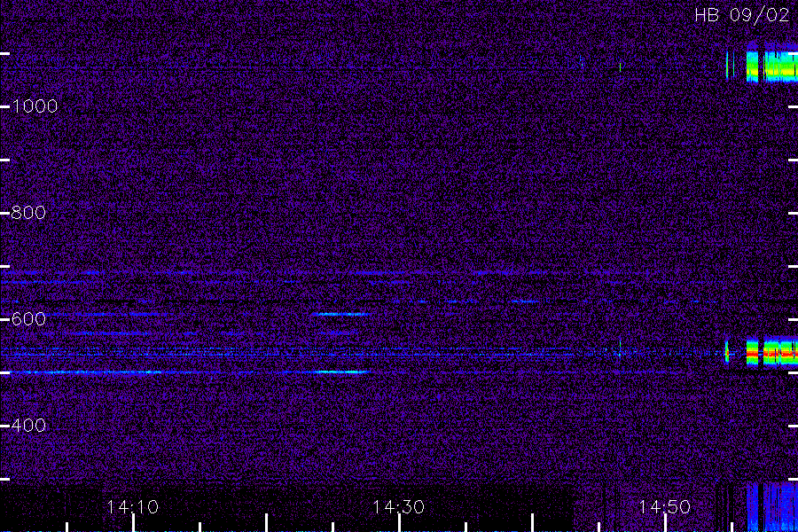Click the HB 09/02 station date label
The height and width of the screenshot is (532, 798).
(x=741, y=15)
